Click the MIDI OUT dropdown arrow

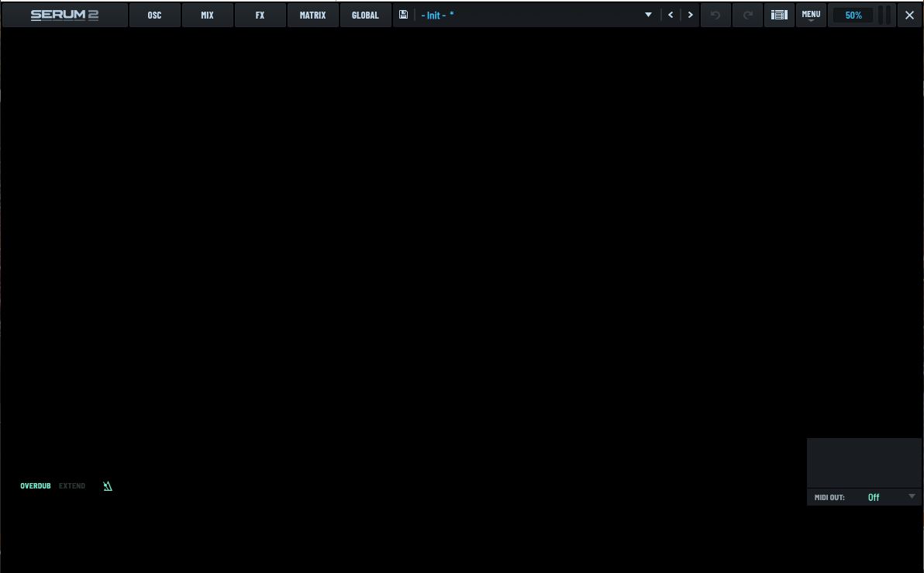tap(912, 496)
